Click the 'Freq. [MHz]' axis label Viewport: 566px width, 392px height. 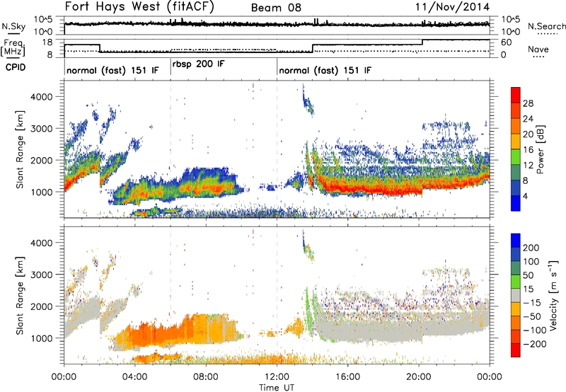(x=13, y=47)
